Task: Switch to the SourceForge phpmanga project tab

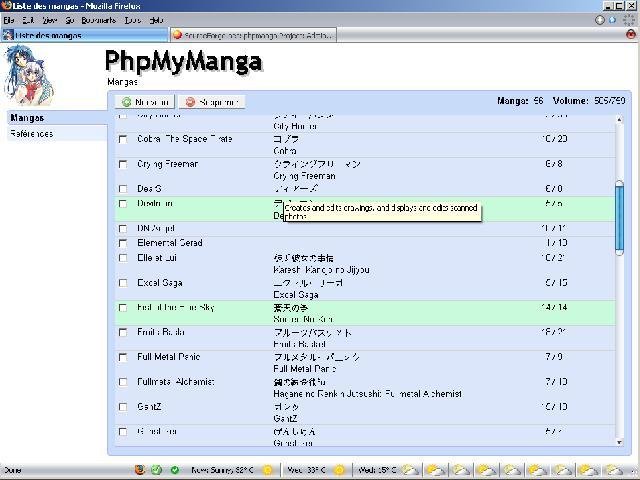Action: point(253,35)
